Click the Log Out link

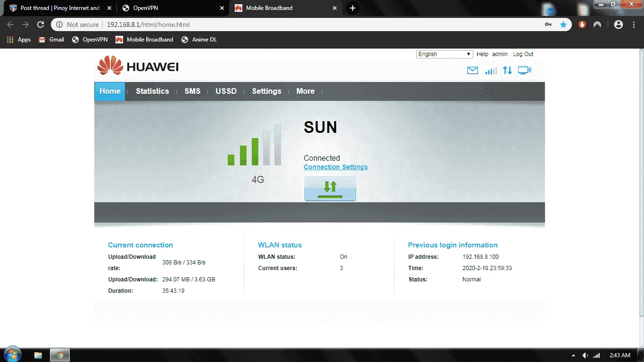coord(523,54)
